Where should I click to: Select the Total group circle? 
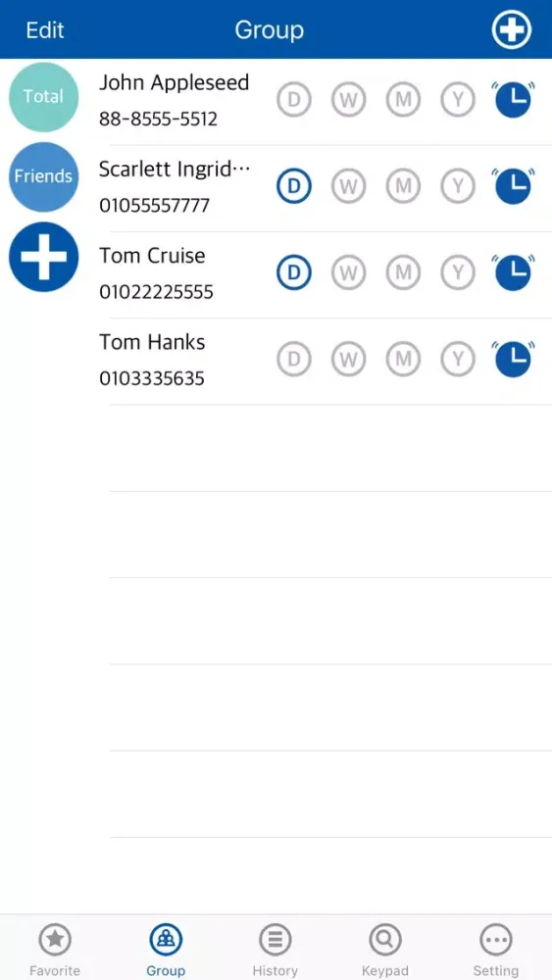tap(44, 97)
